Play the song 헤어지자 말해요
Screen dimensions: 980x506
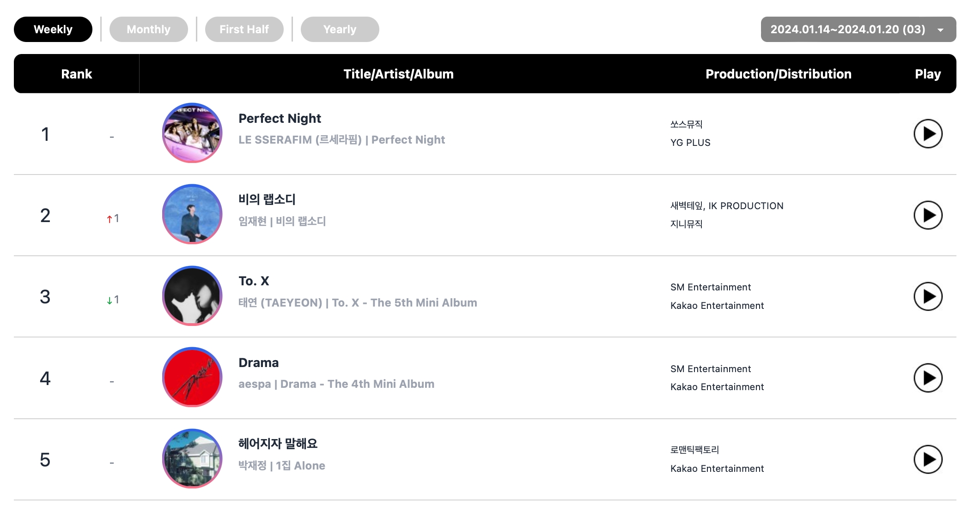click(927, 459)
